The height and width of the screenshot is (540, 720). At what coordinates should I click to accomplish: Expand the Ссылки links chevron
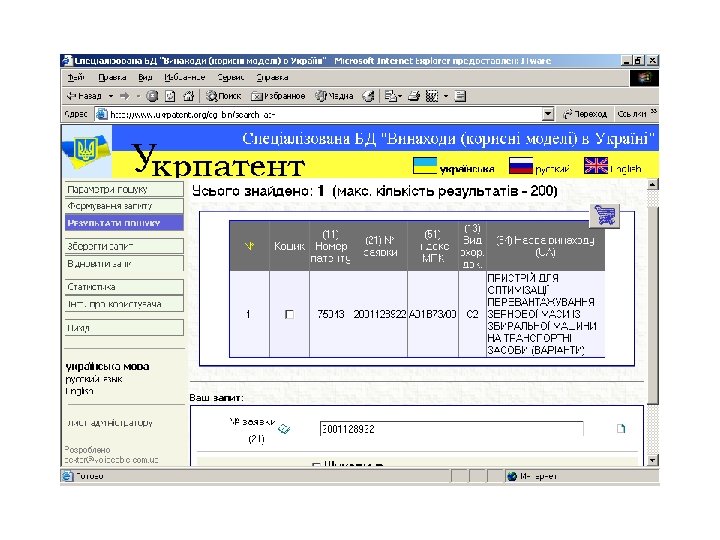[x=653, y=112]
